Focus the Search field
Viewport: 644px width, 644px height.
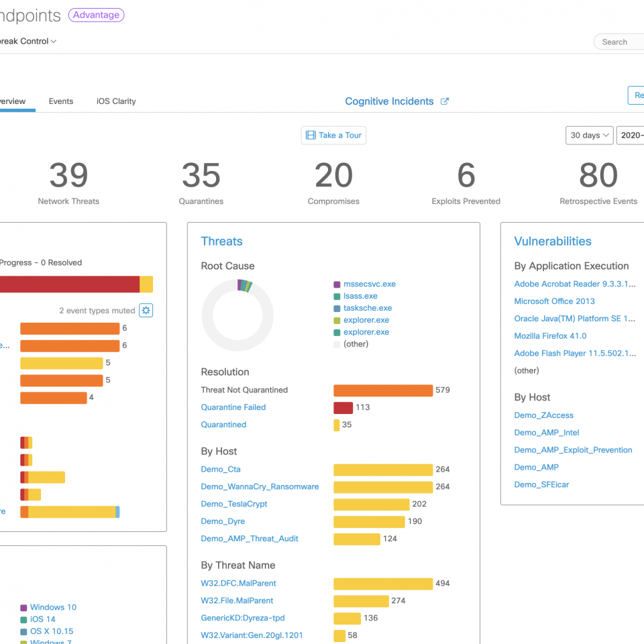click(x=619, y=42)
